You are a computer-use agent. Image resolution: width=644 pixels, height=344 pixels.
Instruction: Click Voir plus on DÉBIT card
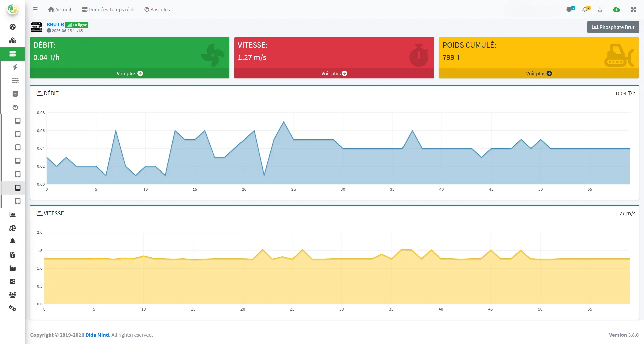pyautogui.click(x=129, y=73)
